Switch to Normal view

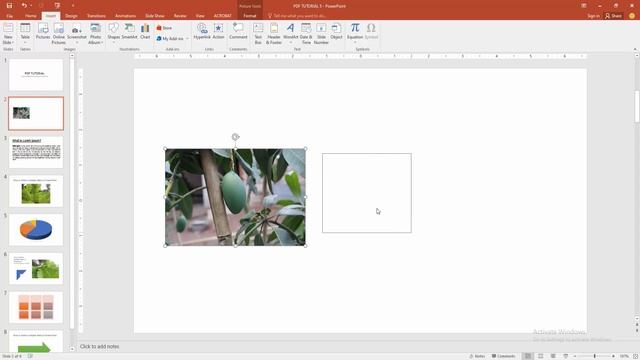(528, 356)
